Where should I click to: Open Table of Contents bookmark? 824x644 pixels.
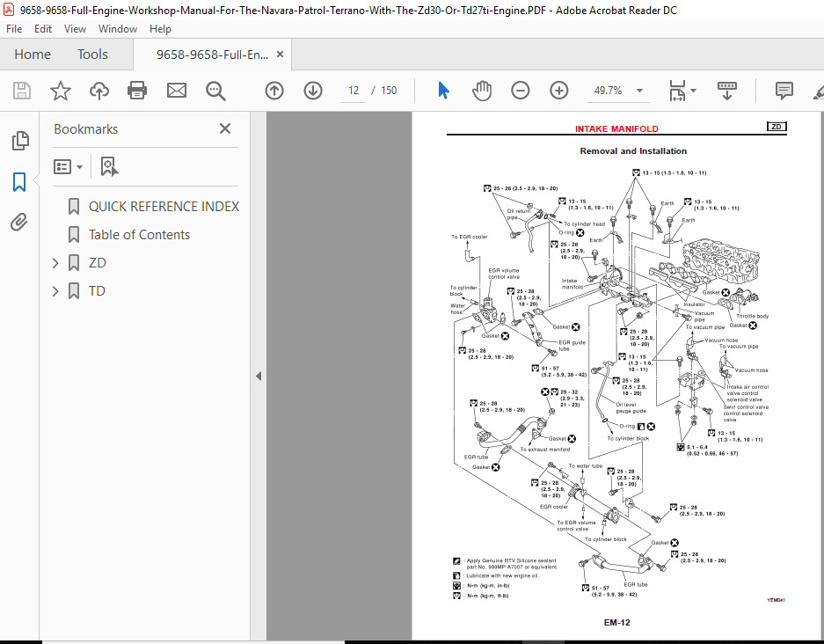pyautogui.click(x=139, y=235)
